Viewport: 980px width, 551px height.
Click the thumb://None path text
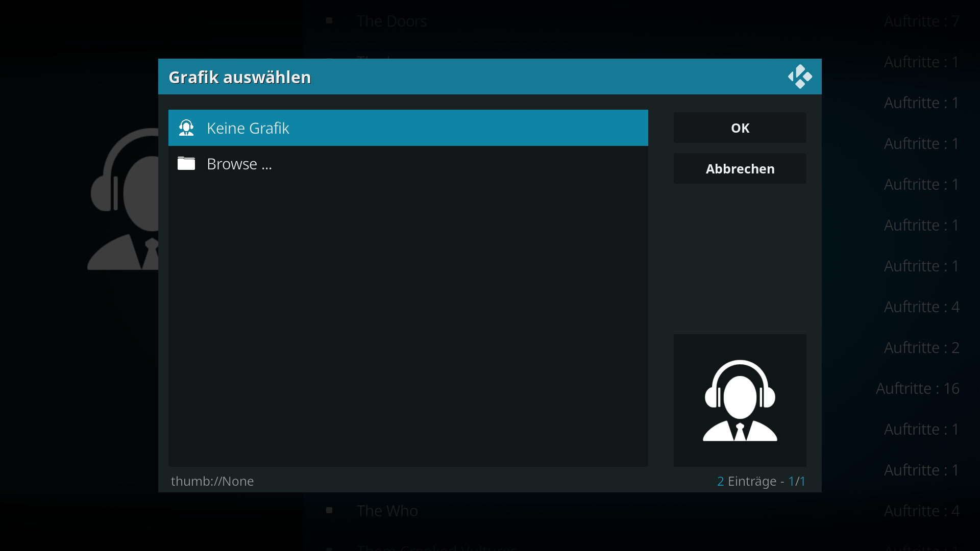coord(212,481)
